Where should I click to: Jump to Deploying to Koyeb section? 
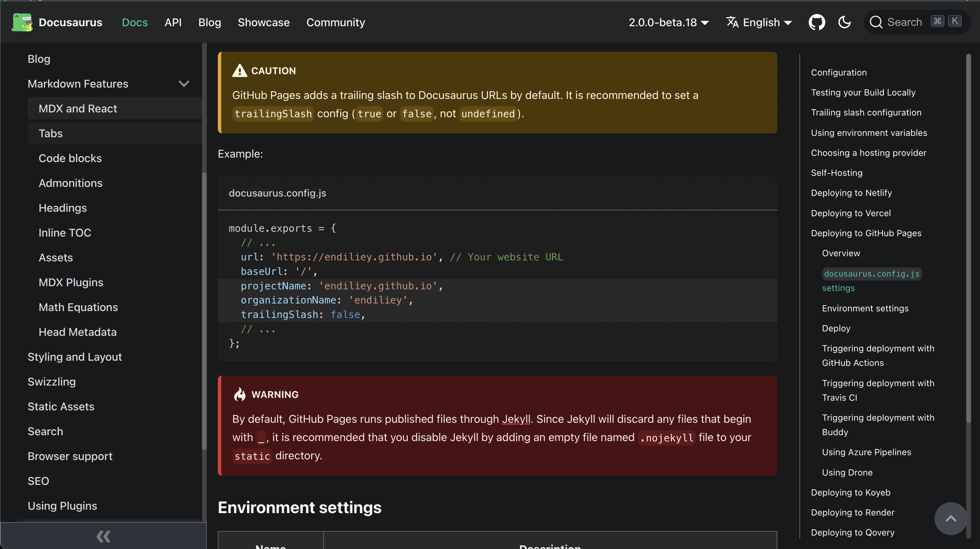click(x=850, y=492)
